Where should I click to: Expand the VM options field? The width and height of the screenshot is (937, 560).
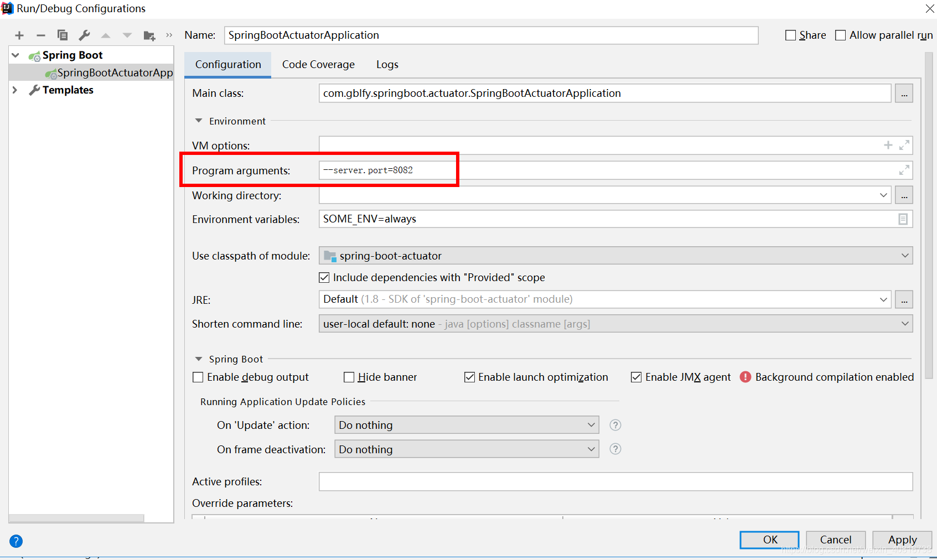[904, 145]
